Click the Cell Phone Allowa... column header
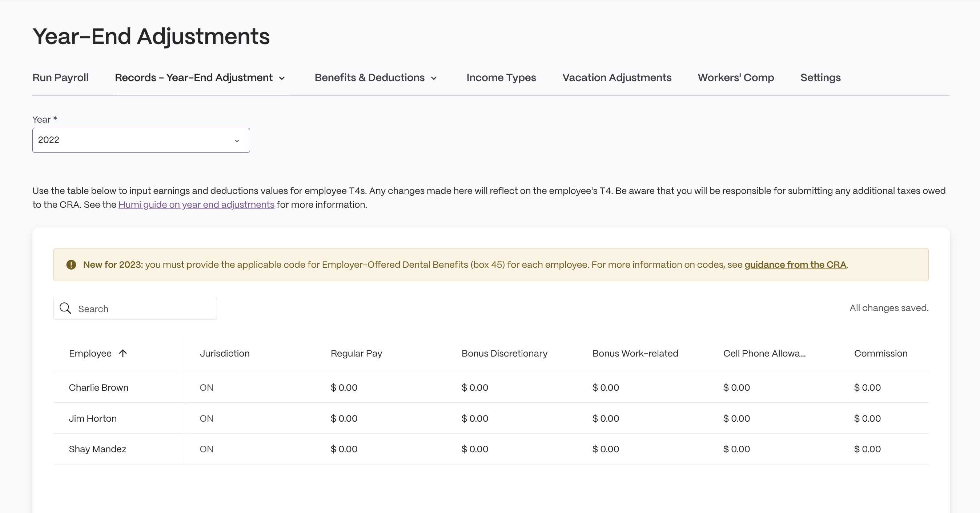This screenshot has height=513, width=980. point(764,353)
